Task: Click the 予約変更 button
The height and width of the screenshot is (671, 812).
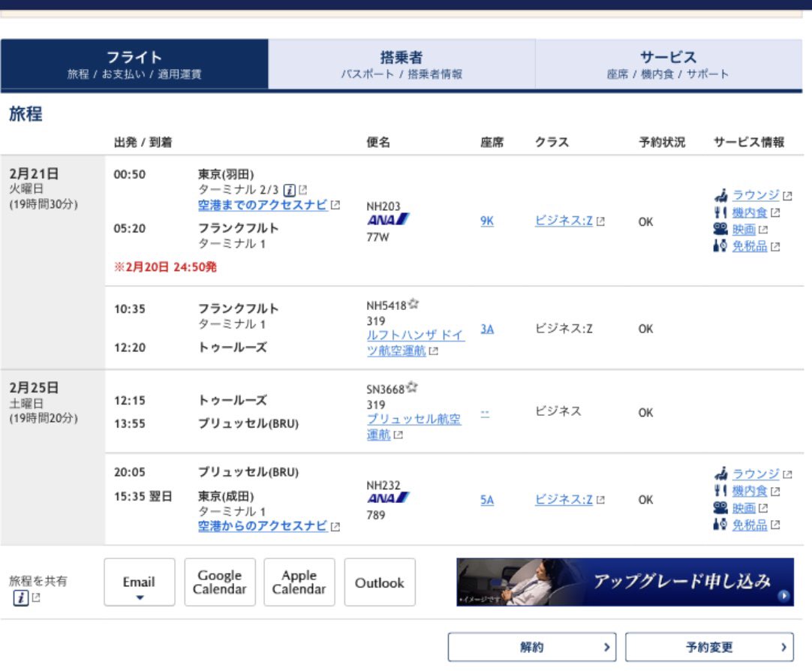Action: click(x=709, y=647)
